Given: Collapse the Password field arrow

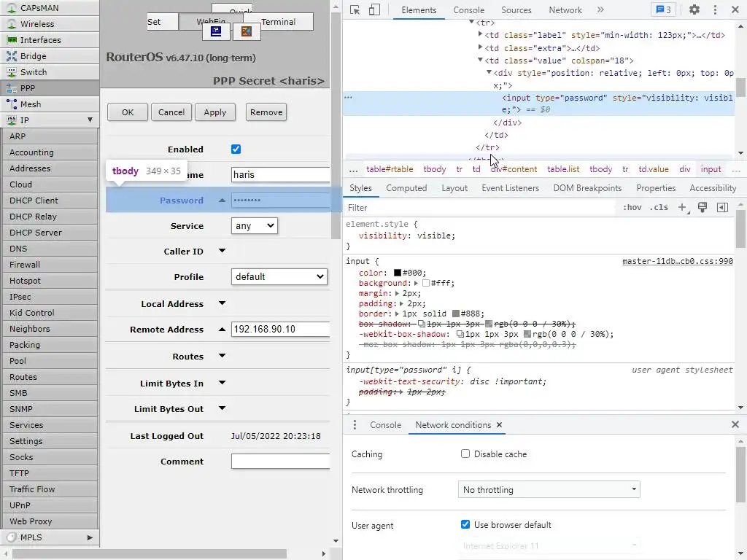Looking at the screenshot, I should [x=222, y=201].
